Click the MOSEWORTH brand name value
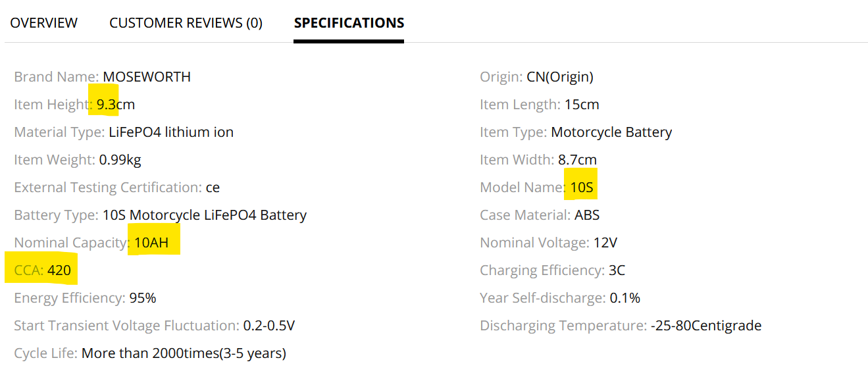The height and width of the screenshot is (381, 868). coord(147,77)
